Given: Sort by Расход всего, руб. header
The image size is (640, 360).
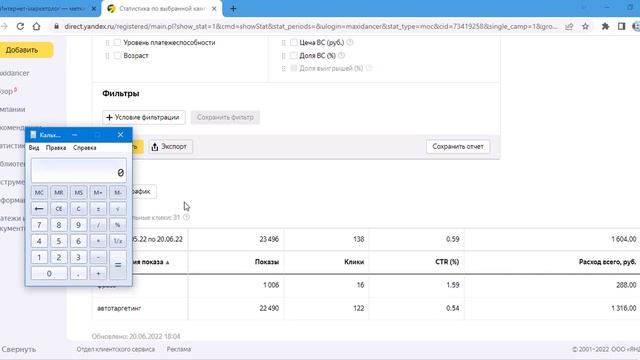Looking at the screenshot, I should [x=607, y=262].
